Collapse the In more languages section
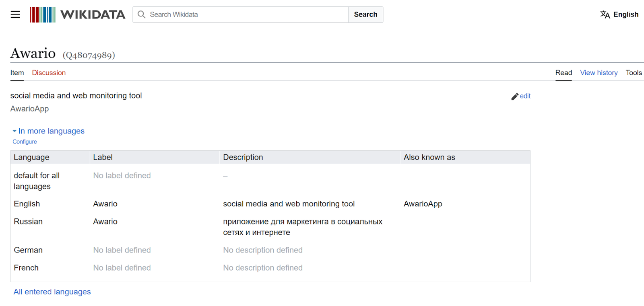 (51, 131)
